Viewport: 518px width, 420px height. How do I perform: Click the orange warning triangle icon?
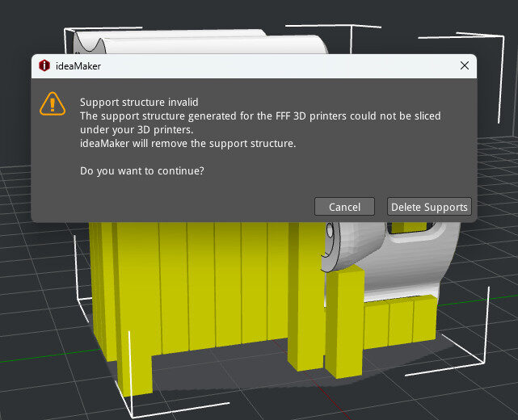click(53, 103)
